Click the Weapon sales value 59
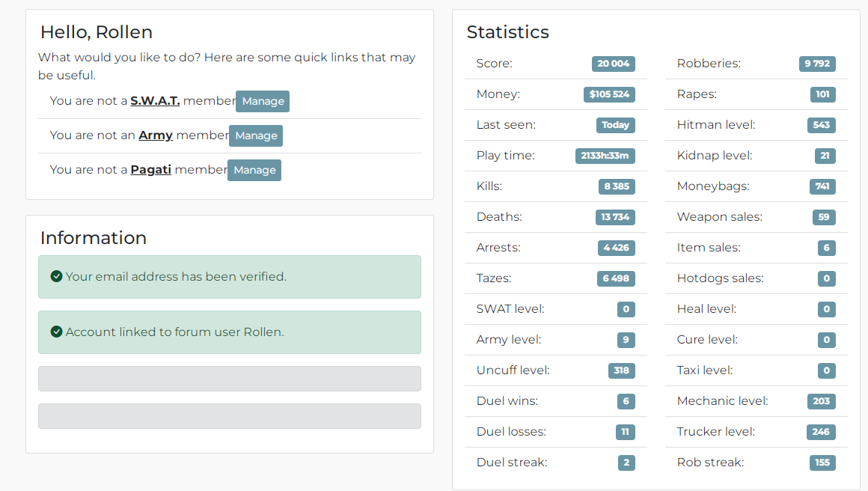 pyautogui.click(x=824, y=217)
